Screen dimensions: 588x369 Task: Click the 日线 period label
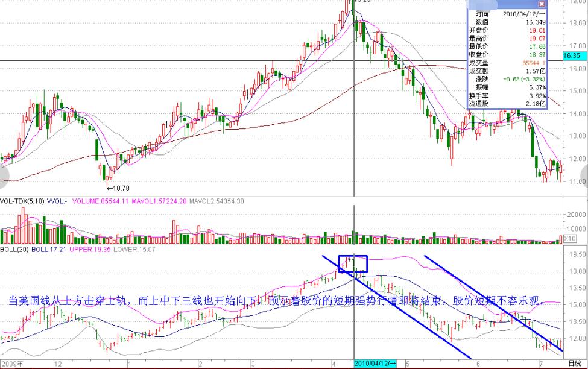574,364
